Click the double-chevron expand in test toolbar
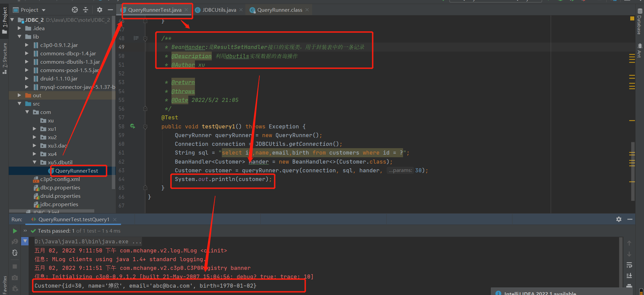Image resolution: width=644 pixels, height=295 pixels. (x=25, y=231)
